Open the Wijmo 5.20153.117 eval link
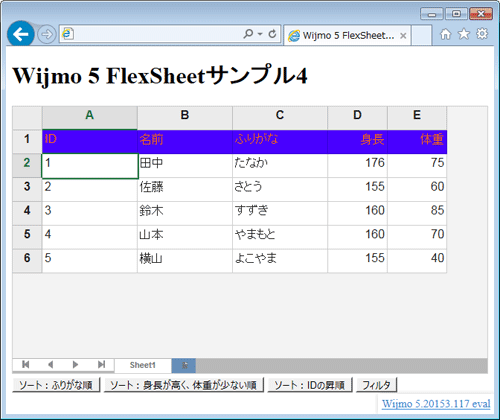500x420 pixels. tap(436, 404)
